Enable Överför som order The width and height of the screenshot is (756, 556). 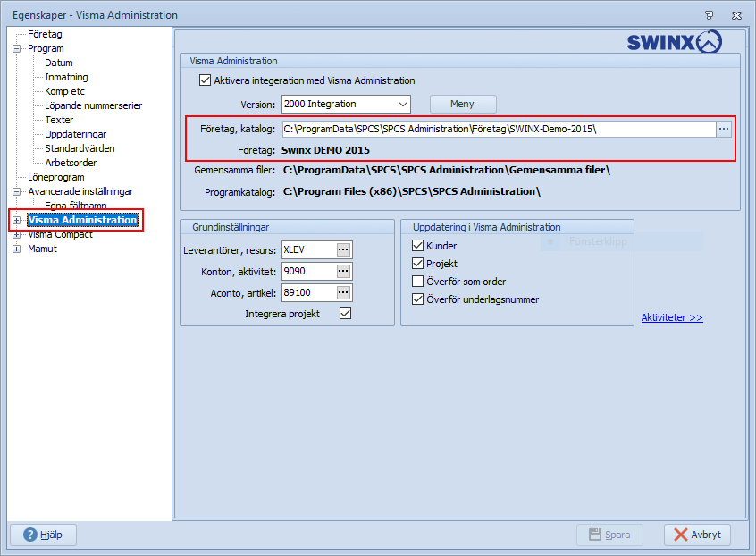click(x=417, y=282)
